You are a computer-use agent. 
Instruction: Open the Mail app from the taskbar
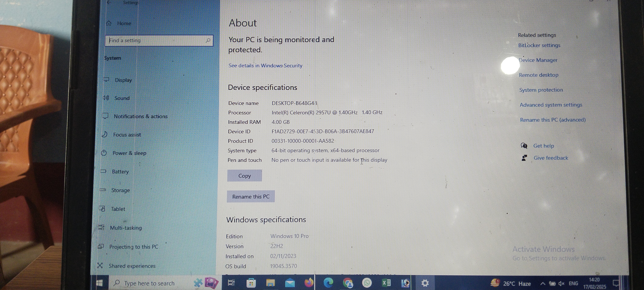click(x=290, y=283)
